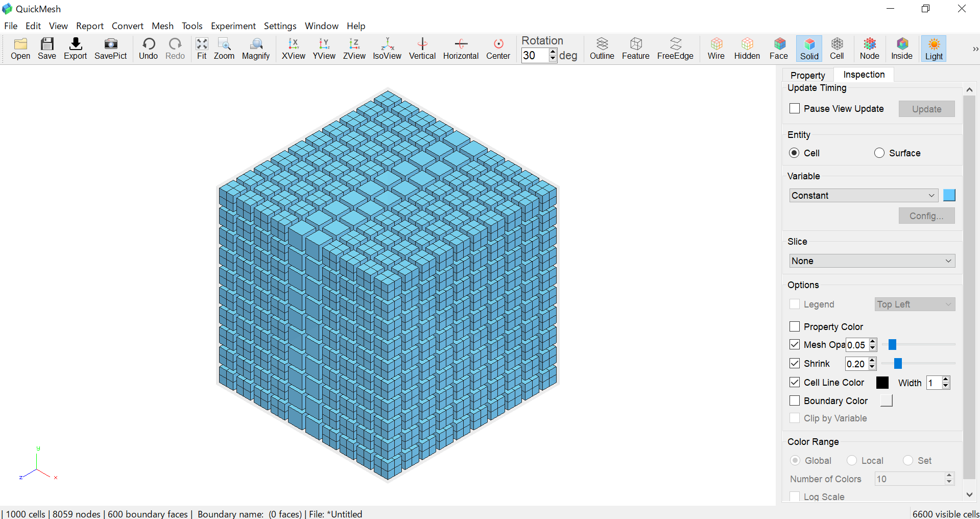The image size is (980, 519).
Task: Click the Save toolbar icon
Action: click(47, 49)
